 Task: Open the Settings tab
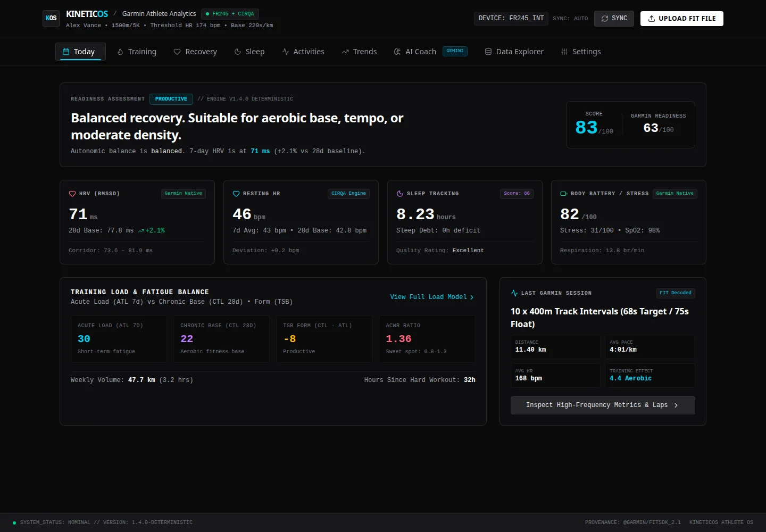(x=581, y=52)
